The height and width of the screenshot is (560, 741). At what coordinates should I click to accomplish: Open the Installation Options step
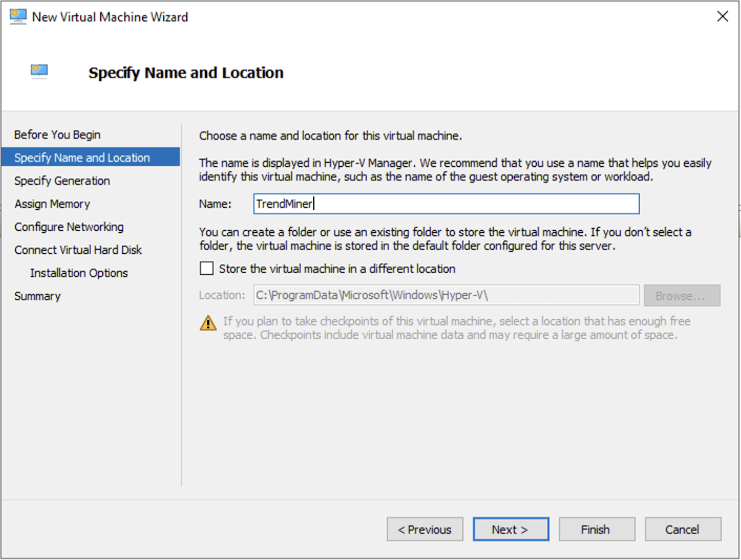click(79, 273)
